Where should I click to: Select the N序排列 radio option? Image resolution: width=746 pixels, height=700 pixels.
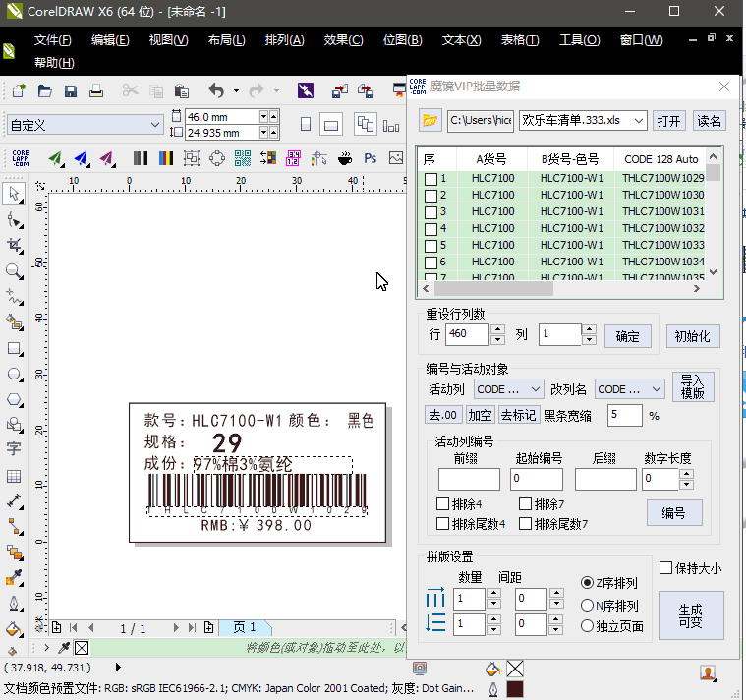[x=588, y=606]
